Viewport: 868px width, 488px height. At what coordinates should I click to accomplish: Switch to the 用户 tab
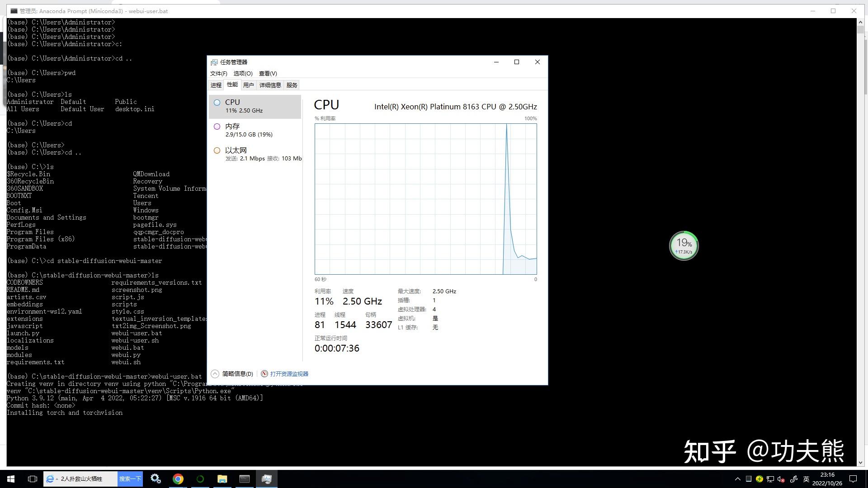[248, 85]
